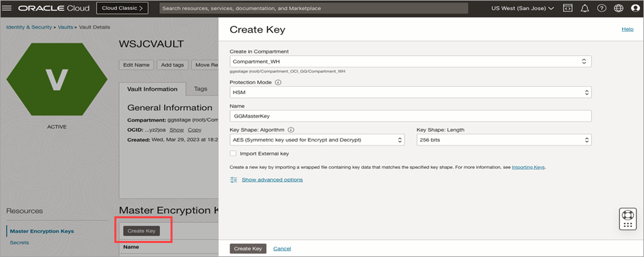Open the Protection Mode HSM dropdown
644x257 pixels.
click(x=411, y=93)
